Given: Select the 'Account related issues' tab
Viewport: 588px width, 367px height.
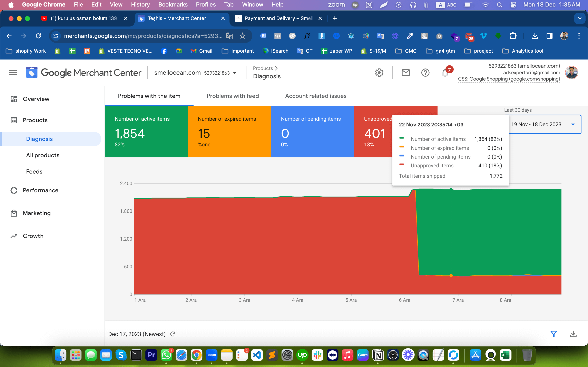Looking at the screenshot, I should 316,96.
